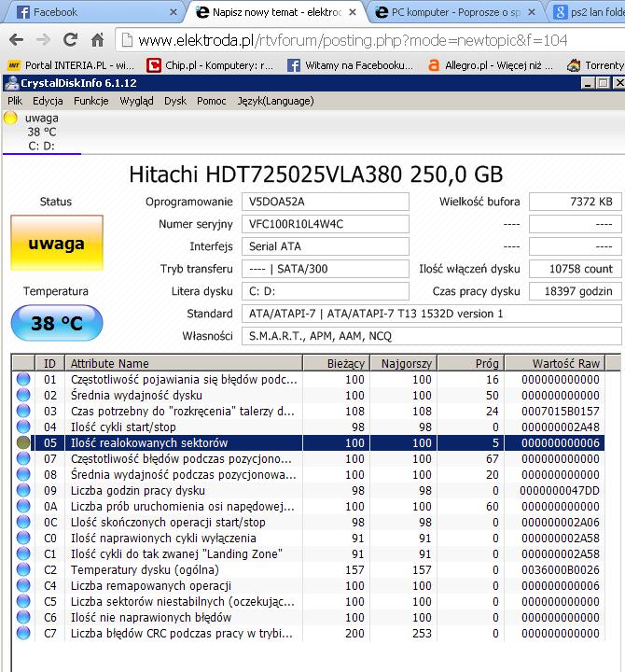The height and width of the screenshot is (672, 625).
Task: Click the blue status dot for attribute C5
Action: 23,601
